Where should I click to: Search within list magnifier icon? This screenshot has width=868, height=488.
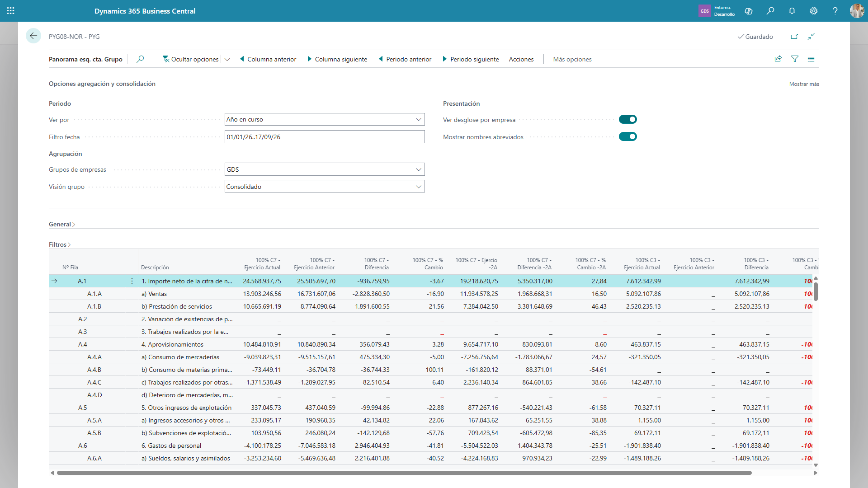140,59
